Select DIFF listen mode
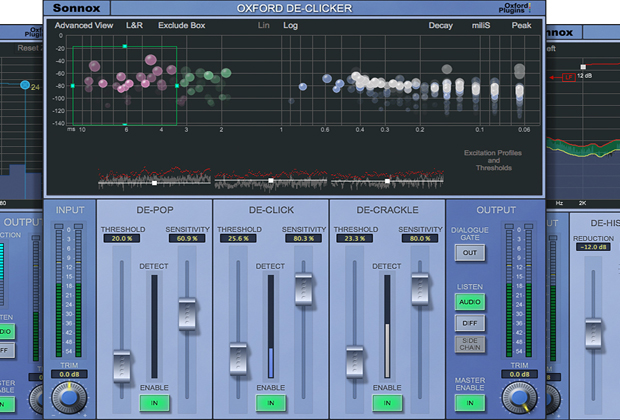Image resolution: width=620 pixels, height=420 pixels. tap(469, 322)
